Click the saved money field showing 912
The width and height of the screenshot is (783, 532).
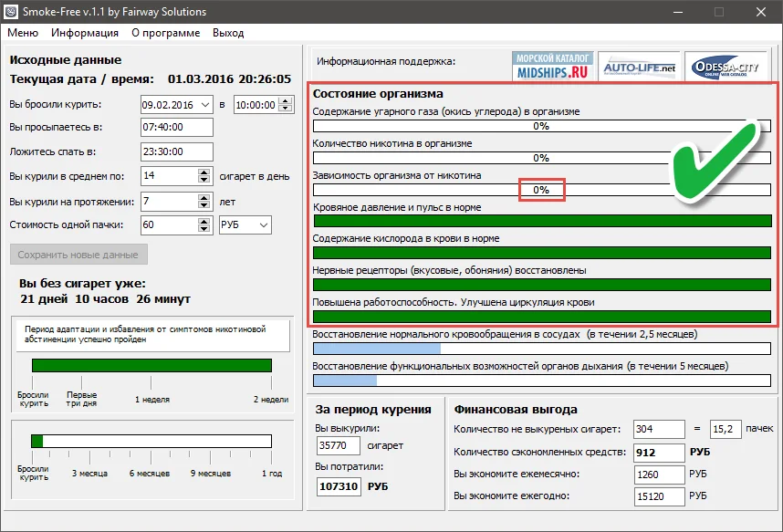[659, 452]
